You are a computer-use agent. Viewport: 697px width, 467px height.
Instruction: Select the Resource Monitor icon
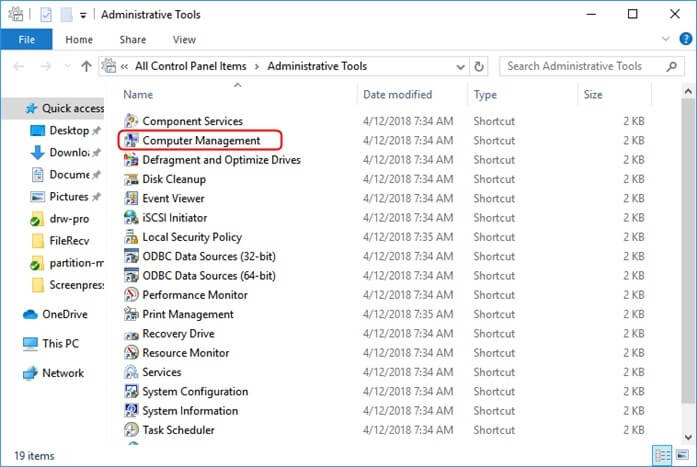[131, 353]
